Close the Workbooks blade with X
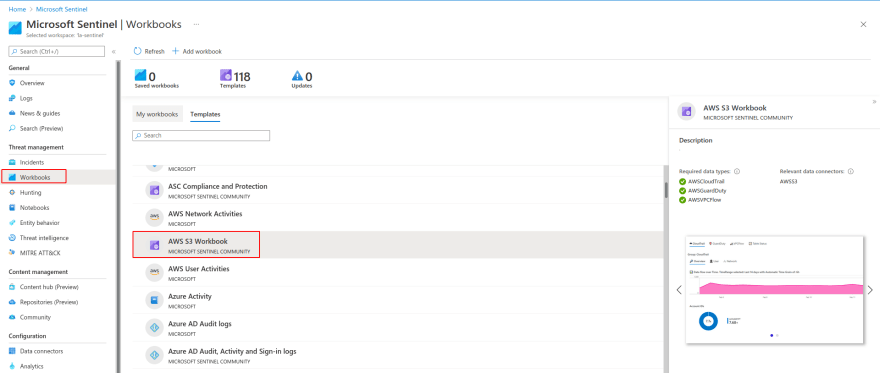Viewport: 880px width, 373px height. point(863,24)
